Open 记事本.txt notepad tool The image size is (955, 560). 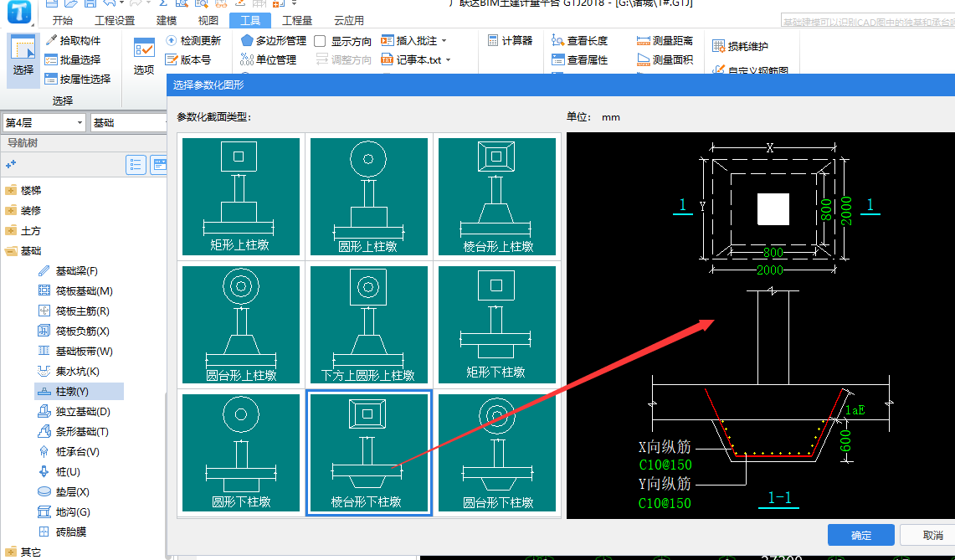click(x=411, y=59)
